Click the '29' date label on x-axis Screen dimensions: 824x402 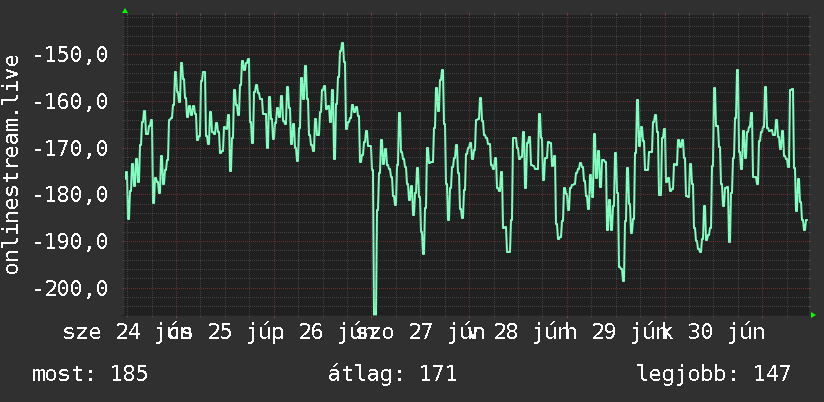coord(604,332)
